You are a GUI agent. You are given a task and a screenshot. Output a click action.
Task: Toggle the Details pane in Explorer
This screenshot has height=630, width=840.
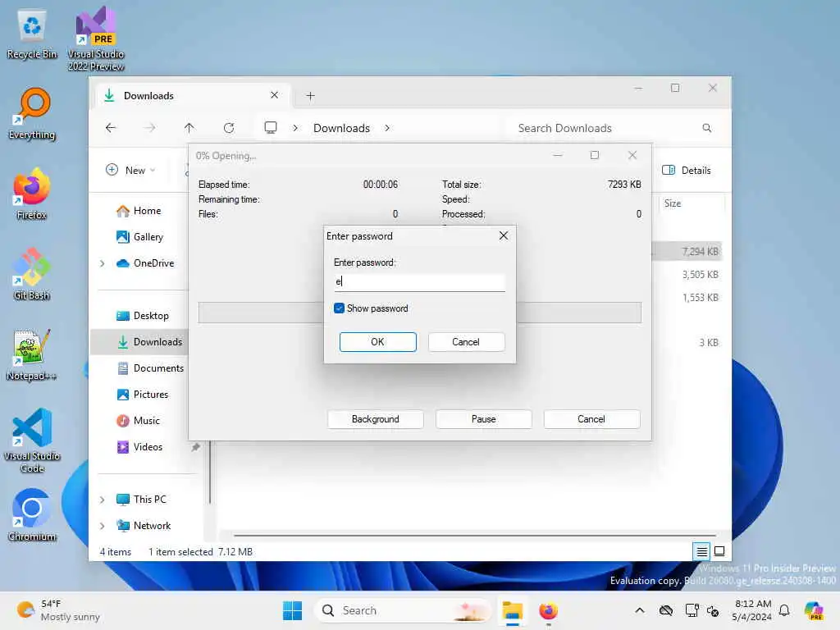[687, 170]
